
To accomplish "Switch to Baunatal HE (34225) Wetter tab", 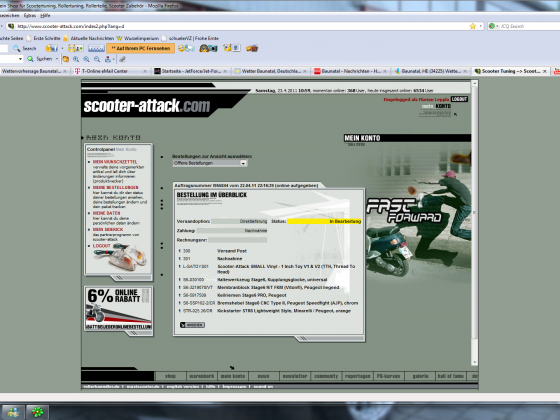I will coord(431,71).
